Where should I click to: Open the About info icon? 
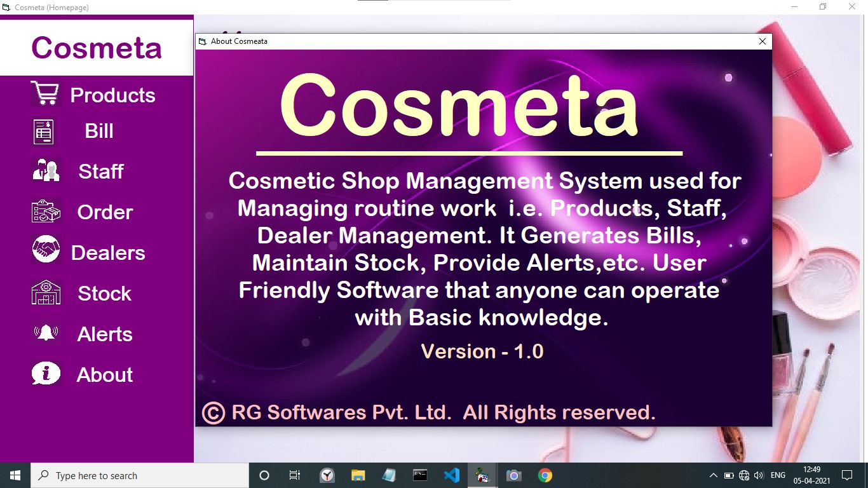(44, 374)
